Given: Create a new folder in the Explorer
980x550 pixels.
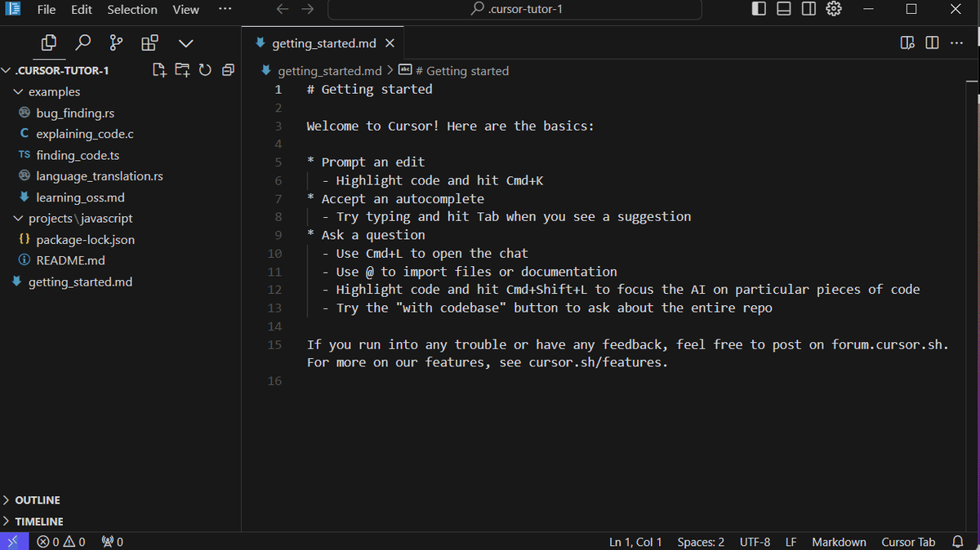Looking at the screenshot, I should (182, 70).
